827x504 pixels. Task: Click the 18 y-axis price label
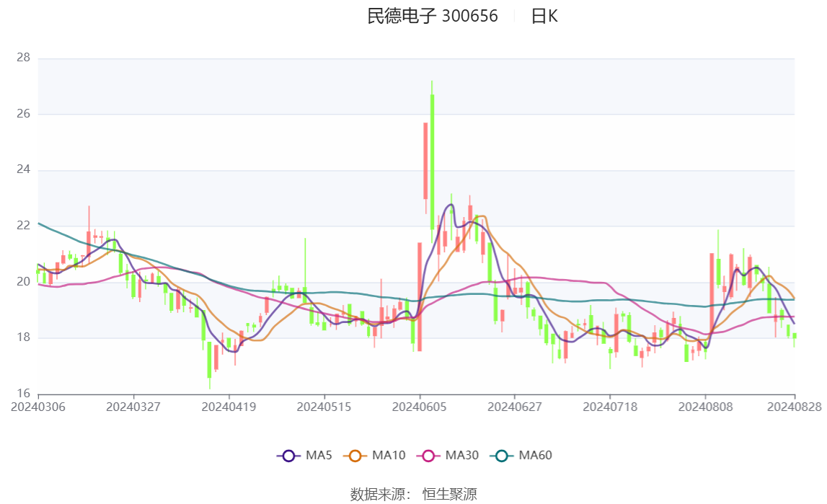click(23, 337)
